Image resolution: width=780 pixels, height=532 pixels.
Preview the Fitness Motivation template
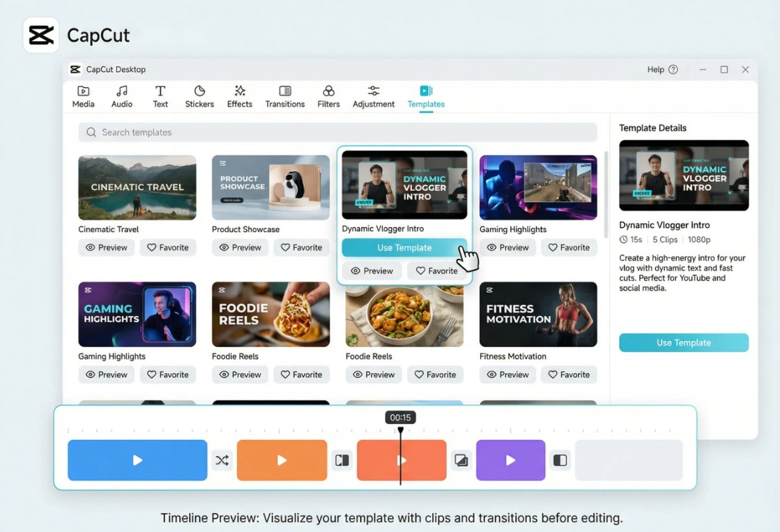(x=508, y=374)
